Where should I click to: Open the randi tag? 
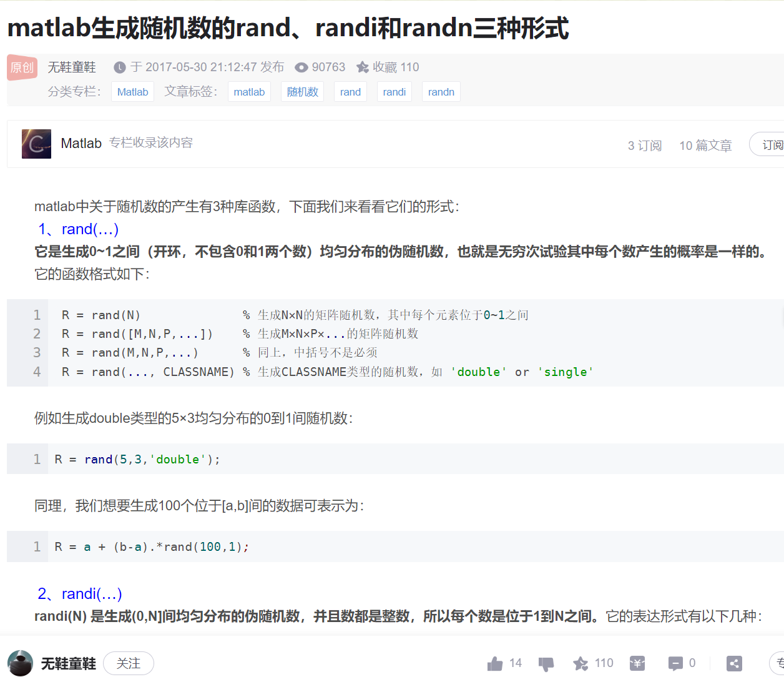[394, 91]
